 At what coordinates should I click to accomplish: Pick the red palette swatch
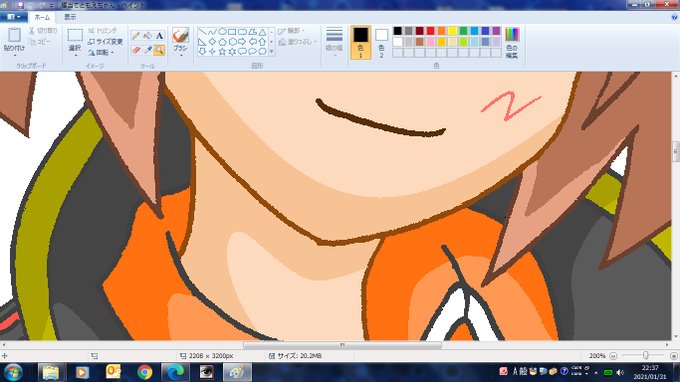tap(431, 31)
